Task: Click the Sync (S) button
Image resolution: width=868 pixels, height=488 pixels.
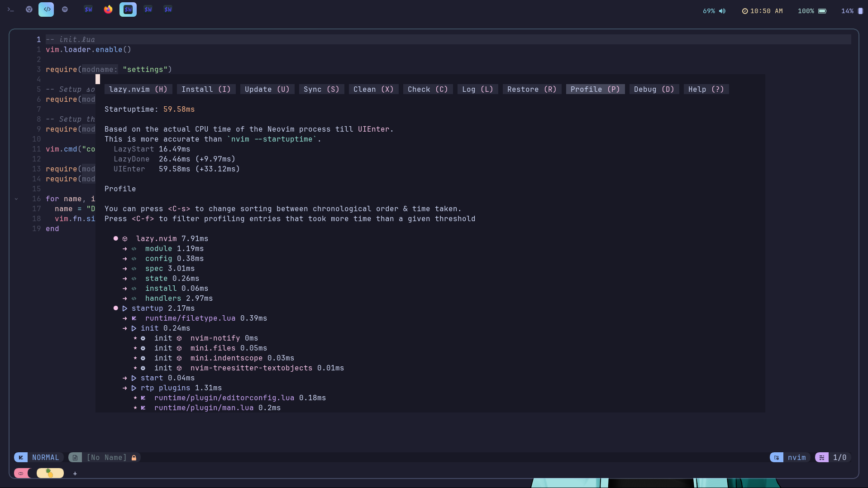Action: click(x=321, y=89)
